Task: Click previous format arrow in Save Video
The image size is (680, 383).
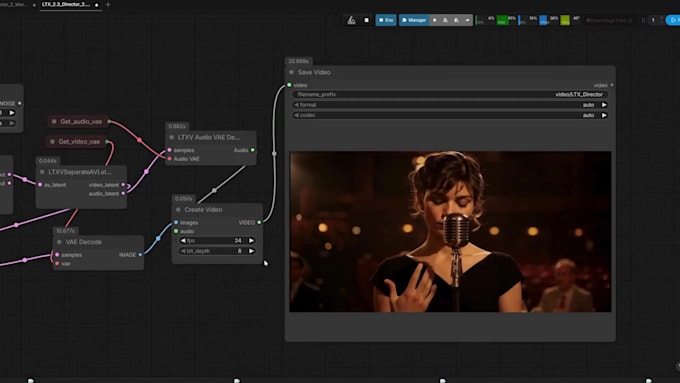Action: 296,105
